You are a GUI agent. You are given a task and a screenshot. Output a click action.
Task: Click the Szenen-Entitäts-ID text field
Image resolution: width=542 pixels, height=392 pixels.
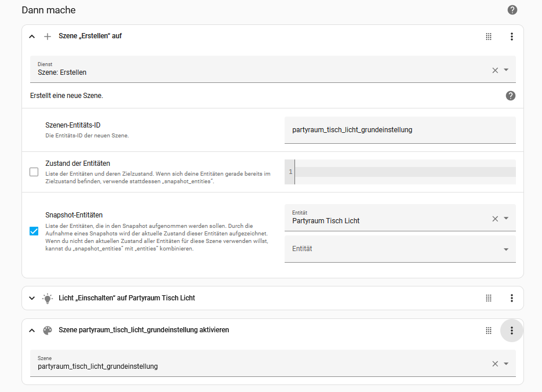coord(399,130)
